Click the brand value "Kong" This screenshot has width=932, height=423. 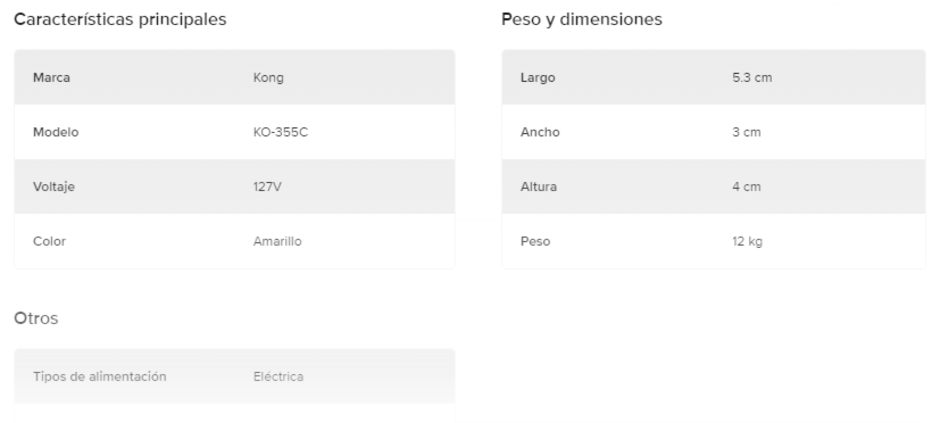[x=269, y=78]
